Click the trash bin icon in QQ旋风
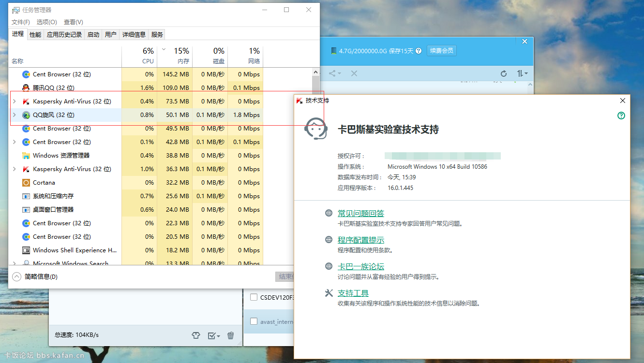This screenshot has width=644, height=363. 231,335
